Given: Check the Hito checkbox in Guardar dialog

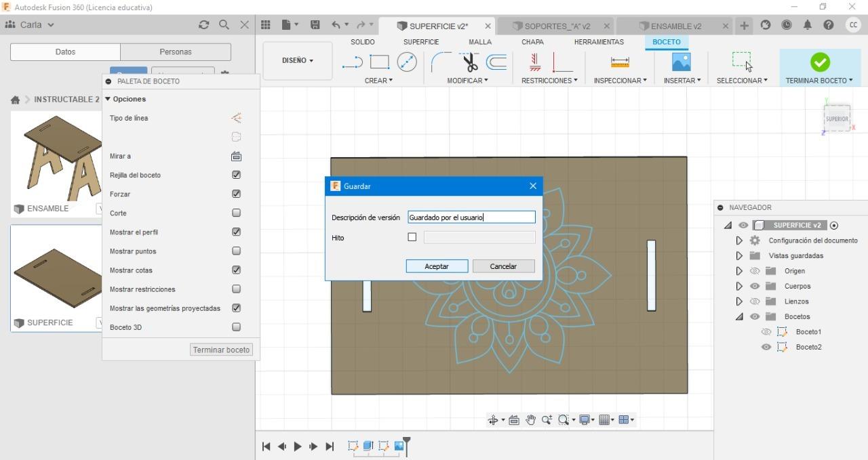Looking at the screenshot, I should coord(412,237).
